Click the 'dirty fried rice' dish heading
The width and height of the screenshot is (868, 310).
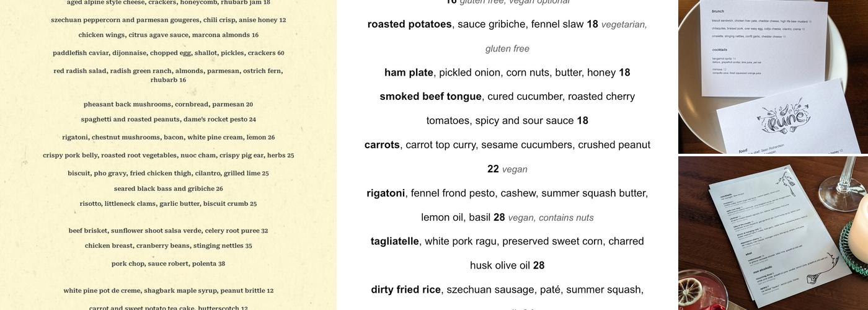(405, 290)
